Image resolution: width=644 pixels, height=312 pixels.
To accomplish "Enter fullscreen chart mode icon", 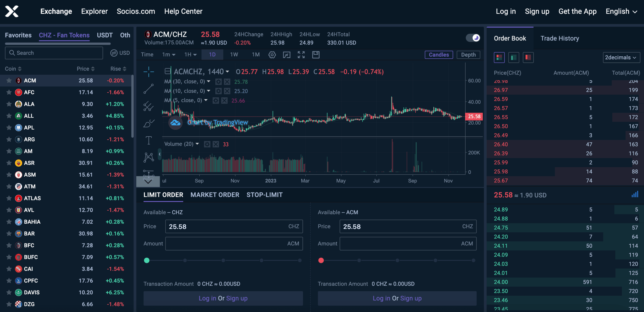I will click(x=301, y=55).
